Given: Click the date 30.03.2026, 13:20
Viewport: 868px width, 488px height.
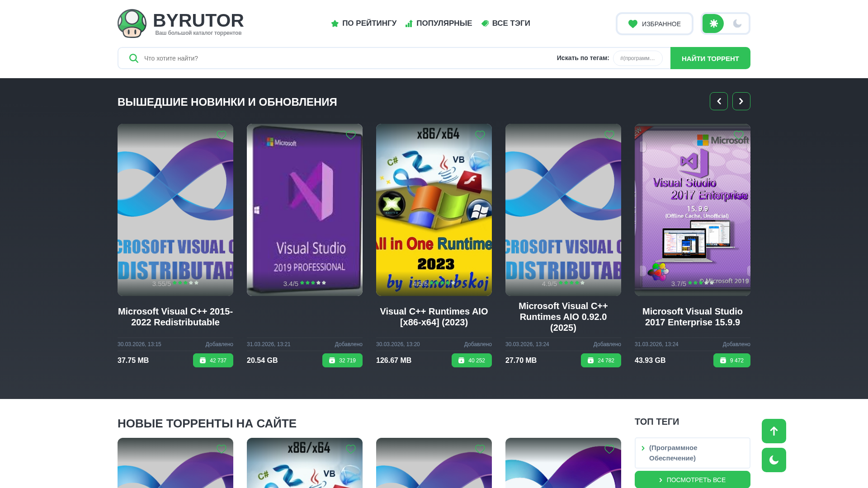Looking at the screenshot, I should [x=398, y=344].
